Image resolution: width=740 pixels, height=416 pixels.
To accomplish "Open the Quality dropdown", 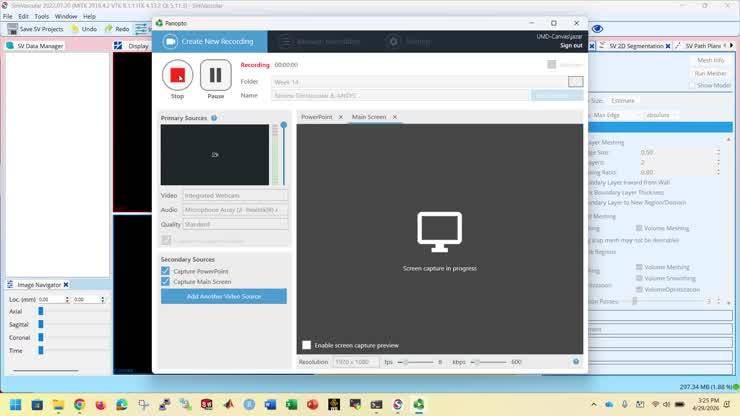I will (235, 224).
